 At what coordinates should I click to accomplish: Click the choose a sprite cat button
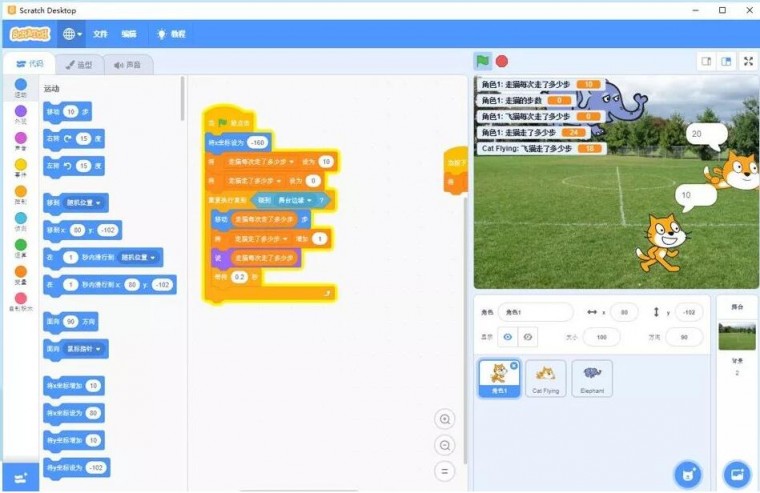(x=688, y=474)
